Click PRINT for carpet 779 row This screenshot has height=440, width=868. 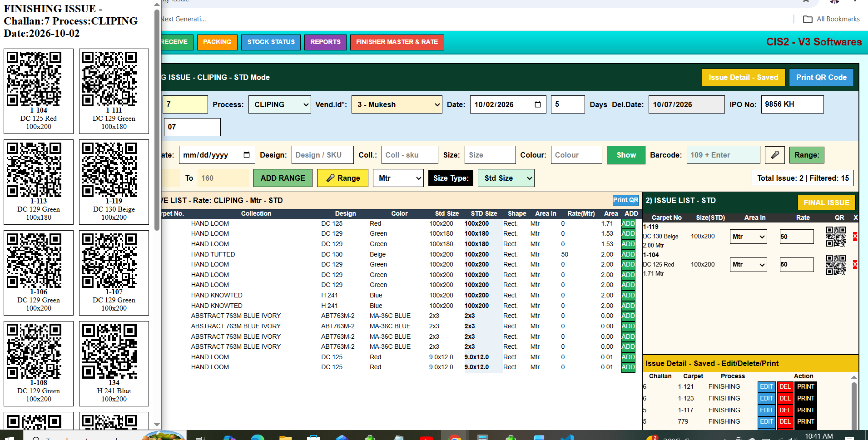(x=806, y=421)
